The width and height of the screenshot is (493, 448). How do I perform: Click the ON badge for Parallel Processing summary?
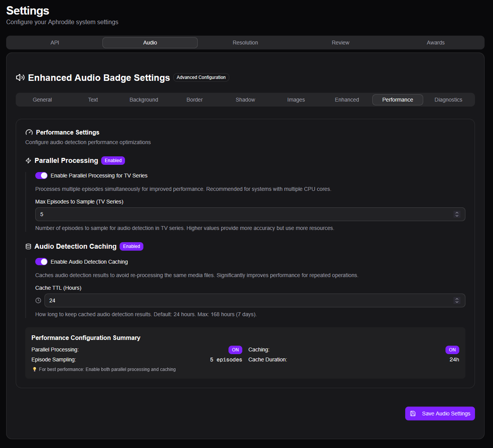pyautogui.click(x=235, y=350)
